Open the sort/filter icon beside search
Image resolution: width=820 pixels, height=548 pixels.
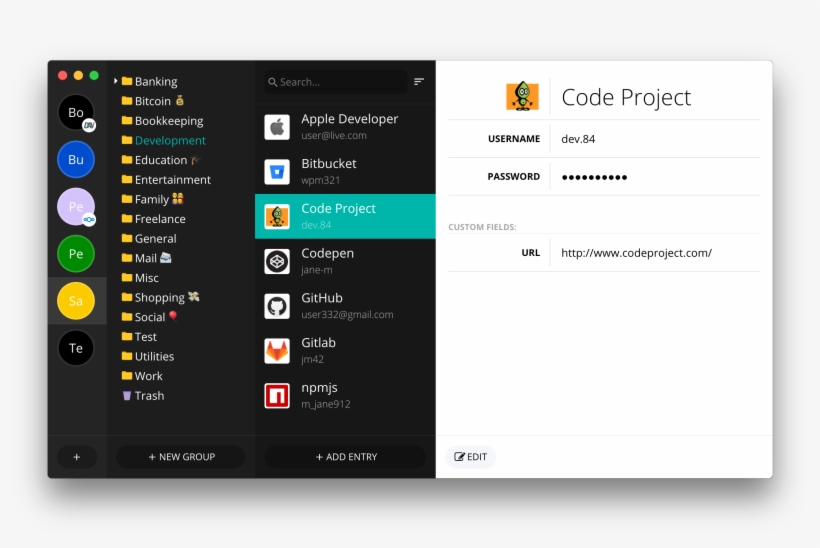pos(419,82)
